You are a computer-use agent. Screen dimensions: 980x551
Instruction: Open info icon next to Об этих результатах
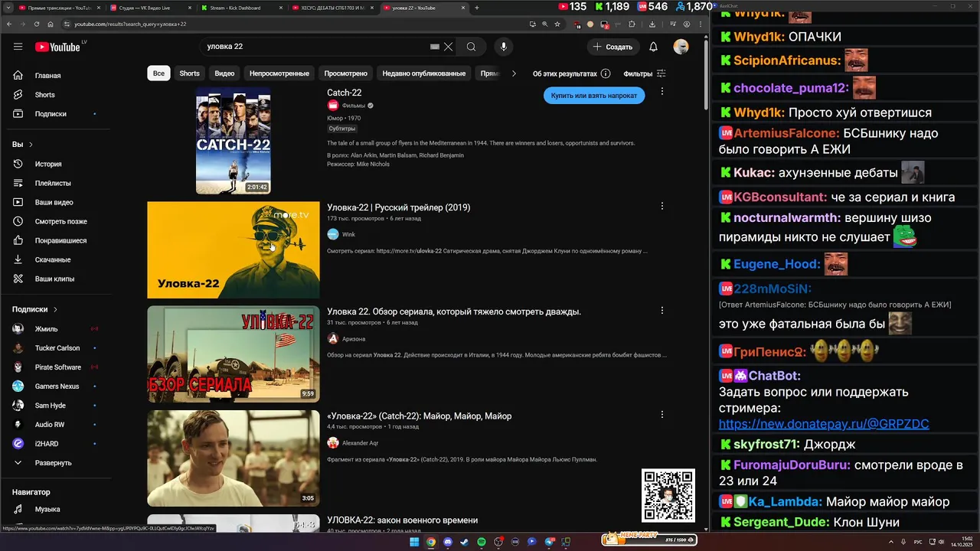606,73
